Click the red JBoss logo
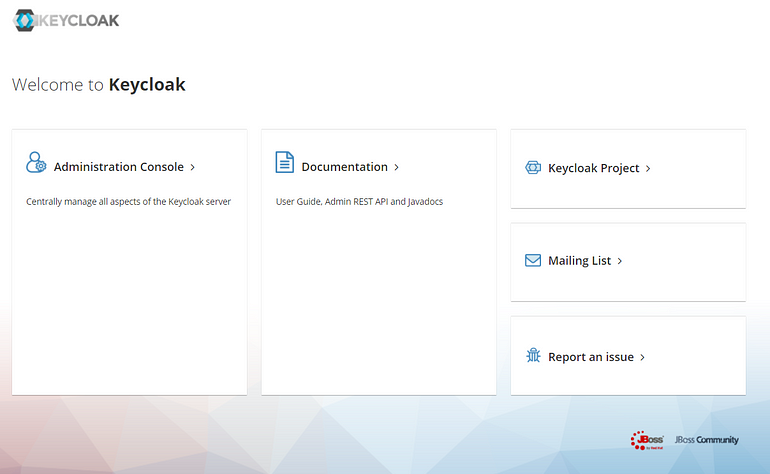 click(x=647, y=440)
